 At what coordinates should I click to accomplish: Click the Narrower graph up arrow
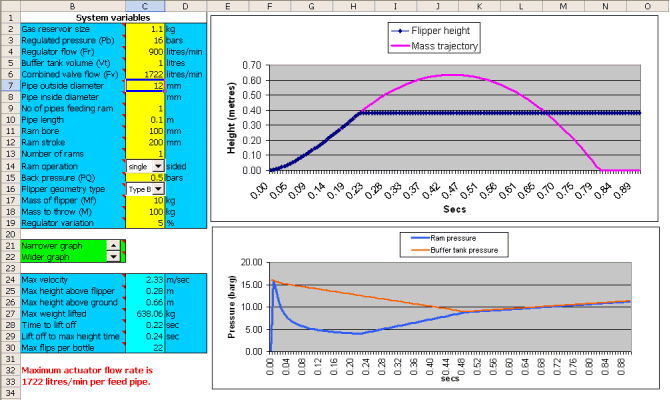[x=112, y=245]
